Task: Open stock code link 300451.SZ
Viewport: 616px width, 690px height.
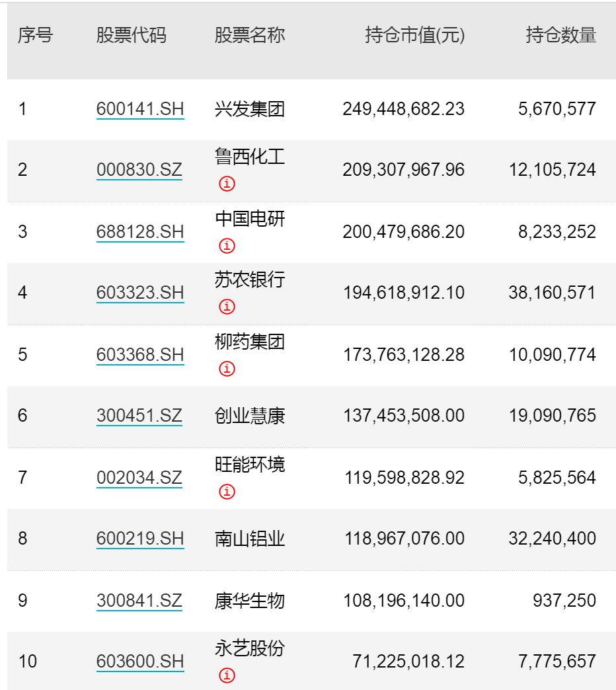Action: click(x=139, y=416)
